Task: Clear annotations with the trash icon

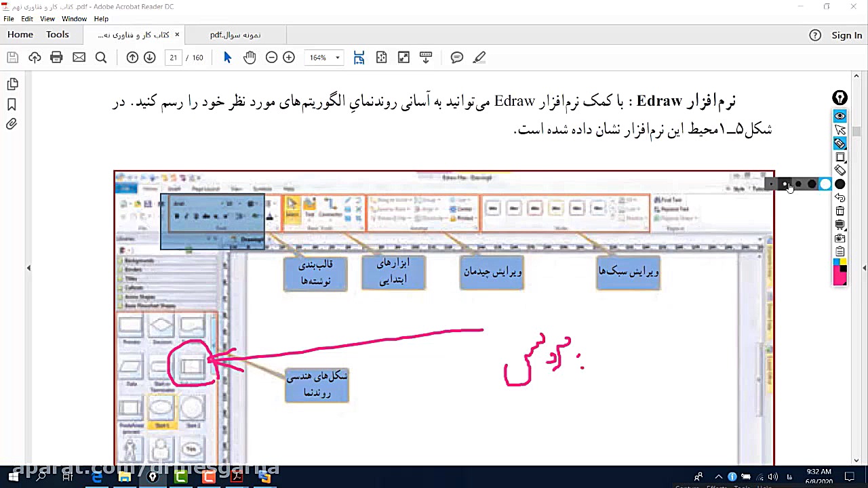Action: (840, 211)
